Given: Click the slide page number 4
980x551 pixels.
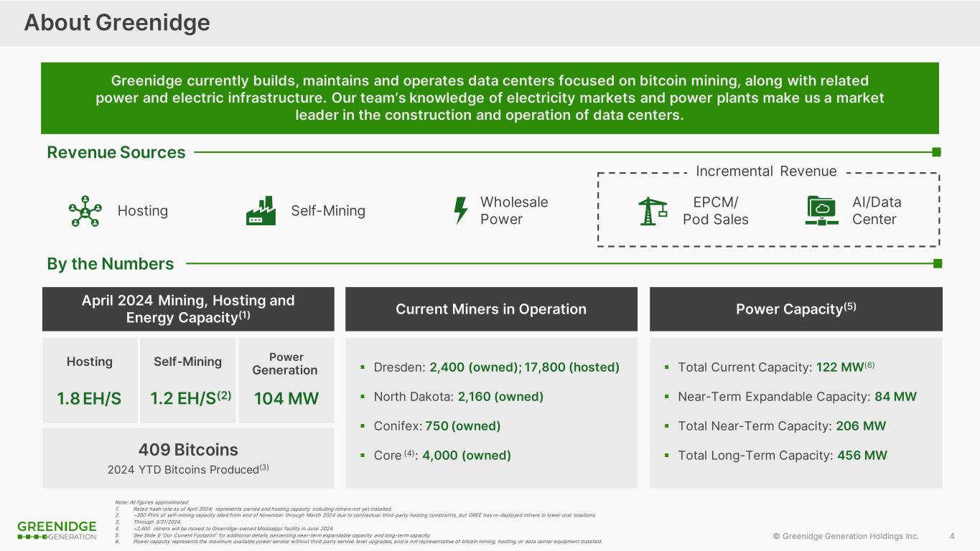Looking at the screenshot, I should point(952,536).
